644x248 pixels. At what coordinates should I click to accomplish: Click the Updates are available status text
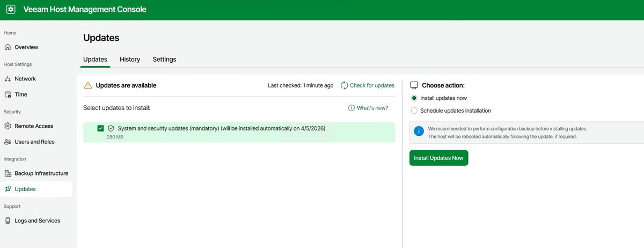(126, 85)
